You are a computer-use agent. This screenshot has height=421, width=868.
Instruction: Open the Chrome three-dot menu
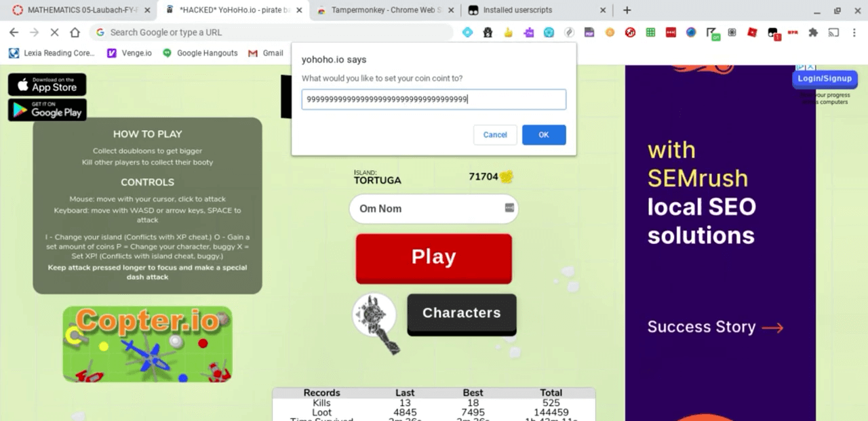pyautogui.click(x=854, y=32)
